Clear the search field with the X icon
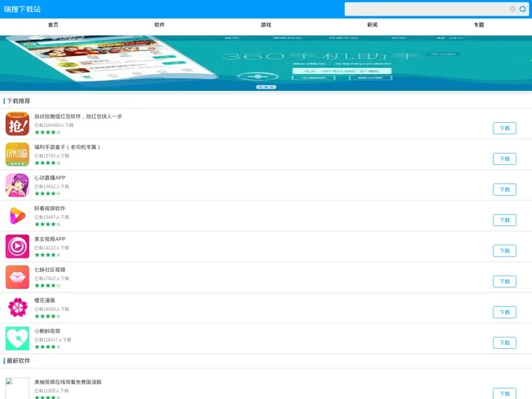Image resolution: width=532 pixels, height=399 pixels. coord(512,9)
